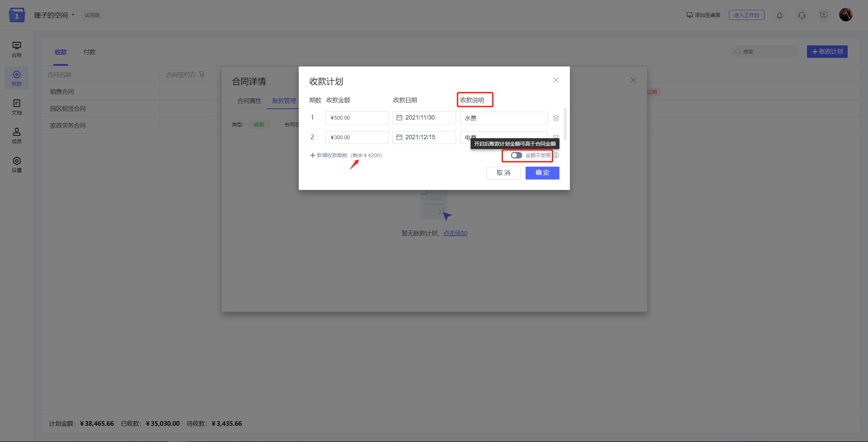This screenshot has height=442, width=868.
Task: Click the 计划金额 ¥38,465.66 summary
Action: point(81,423)
